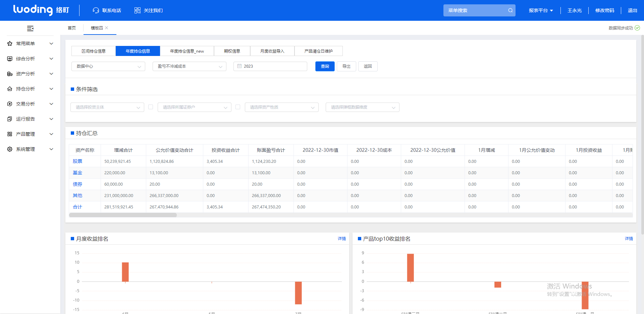Open the 请选择所属证券户 dropdown
Image resolution: width=644 pixels, height=314 pixels.
195,107
